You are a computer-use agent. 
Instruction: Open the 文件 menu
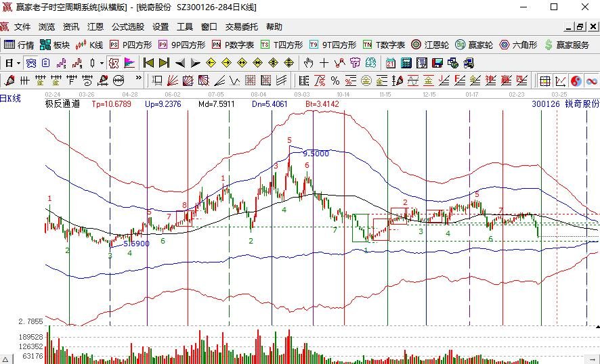coord(22,27)
